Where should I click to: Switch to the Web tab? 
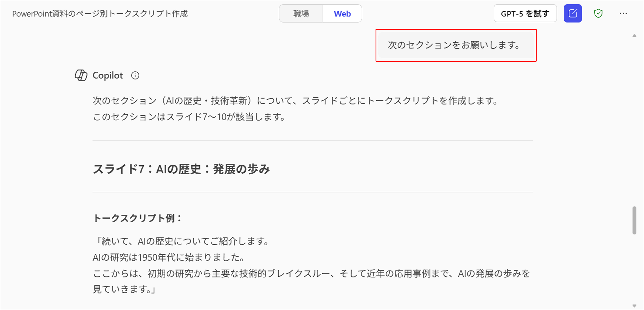click(x=342, y=13)
